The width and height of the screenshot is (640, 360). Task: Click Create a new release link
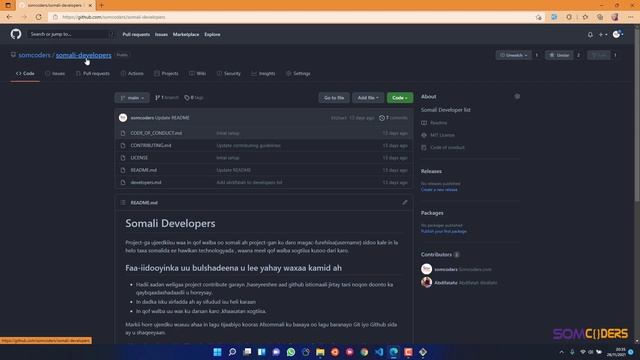pos(439,190)
